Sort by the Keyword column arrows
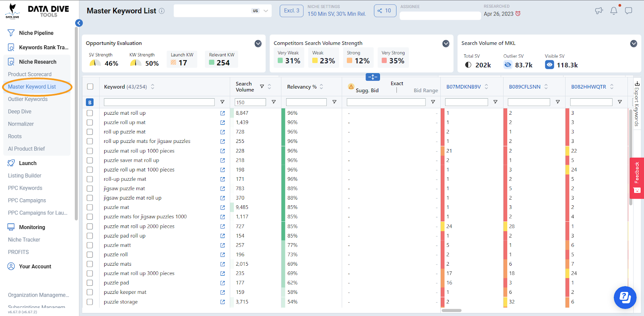644x316 pixels. pos(153,87)
